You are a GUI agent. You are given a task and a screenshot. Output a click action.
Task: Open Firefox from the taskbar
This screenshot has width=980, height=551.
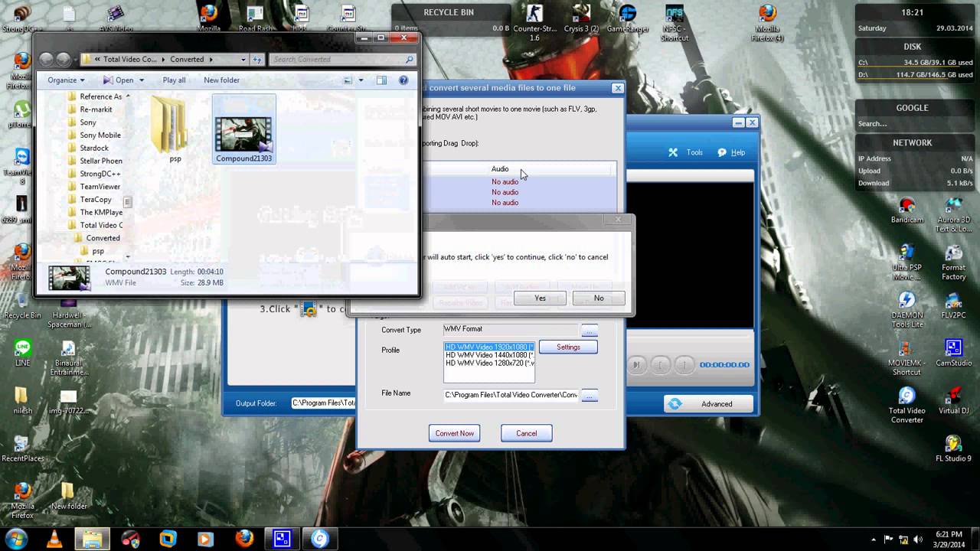click(x=244, y=539)
